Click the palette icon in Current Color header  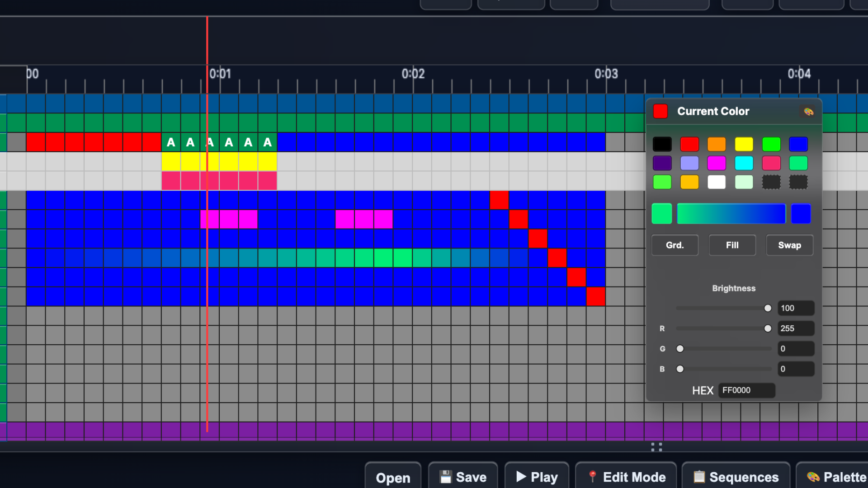[808, 112]
